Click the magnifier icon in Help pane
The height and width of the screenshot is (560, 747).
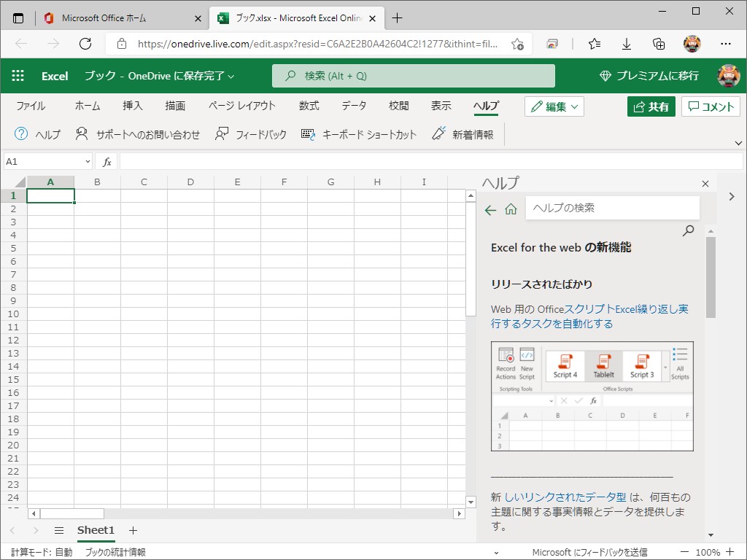click(x=687, y=230)
